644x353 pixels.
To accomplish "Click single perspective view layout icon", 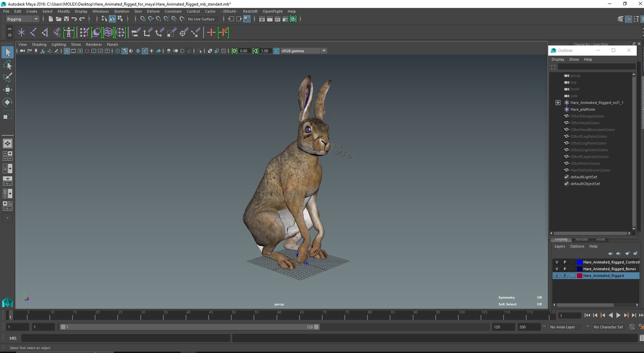I will pos(7,144).
